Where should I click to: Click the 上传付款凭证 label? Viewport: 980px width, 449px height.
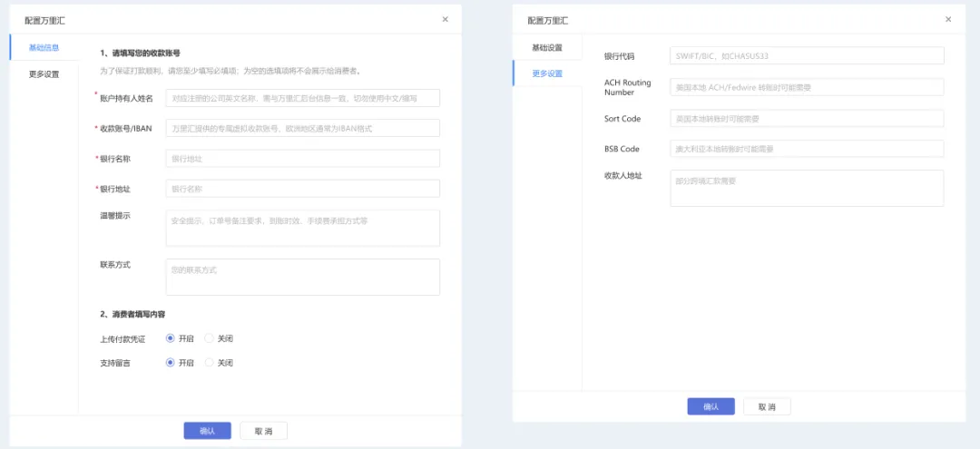click(x=122, y=339)
